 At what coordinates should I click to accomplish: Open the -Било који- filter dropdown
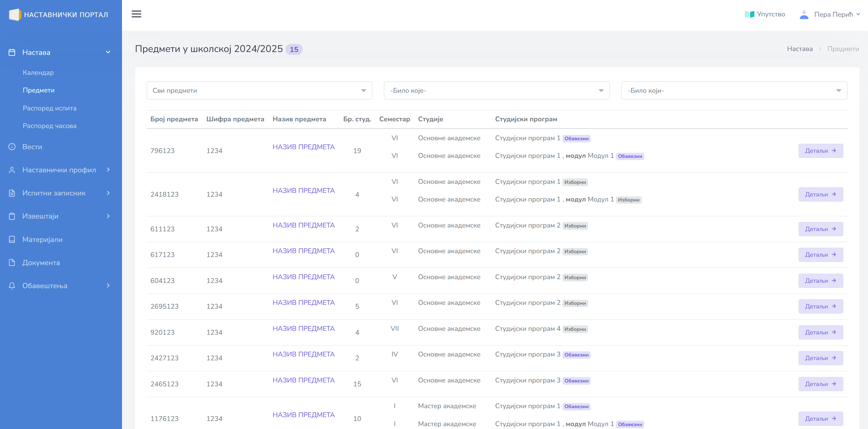(x=734, y=90)
